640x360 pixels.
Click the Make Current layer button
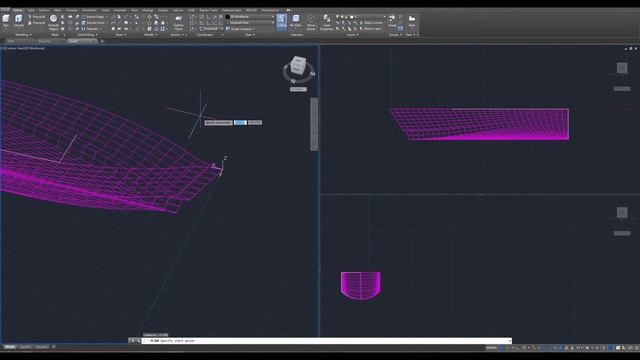371,23
